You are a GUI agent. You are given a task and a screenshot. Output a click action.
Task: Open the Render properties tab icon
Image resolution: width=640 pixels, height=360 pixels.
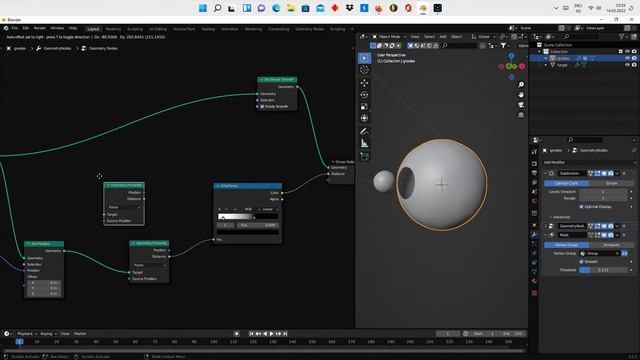(534, 164)
